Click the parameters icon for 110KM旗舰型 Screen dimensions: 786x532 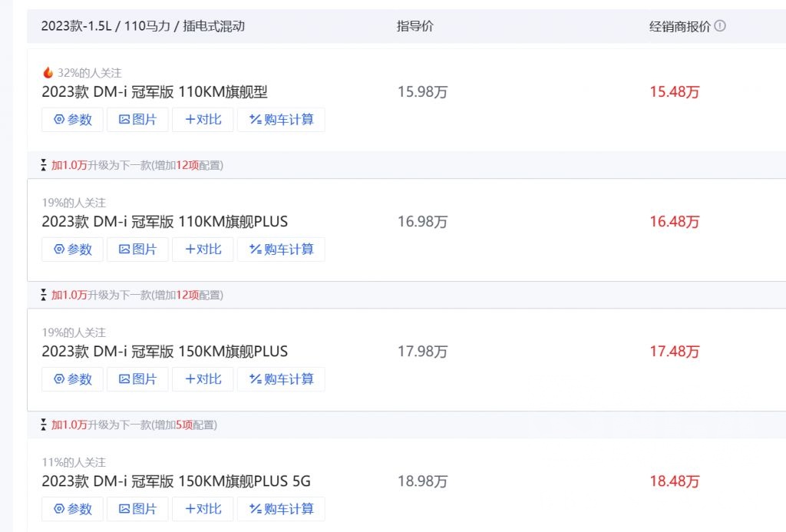[59, 120]
